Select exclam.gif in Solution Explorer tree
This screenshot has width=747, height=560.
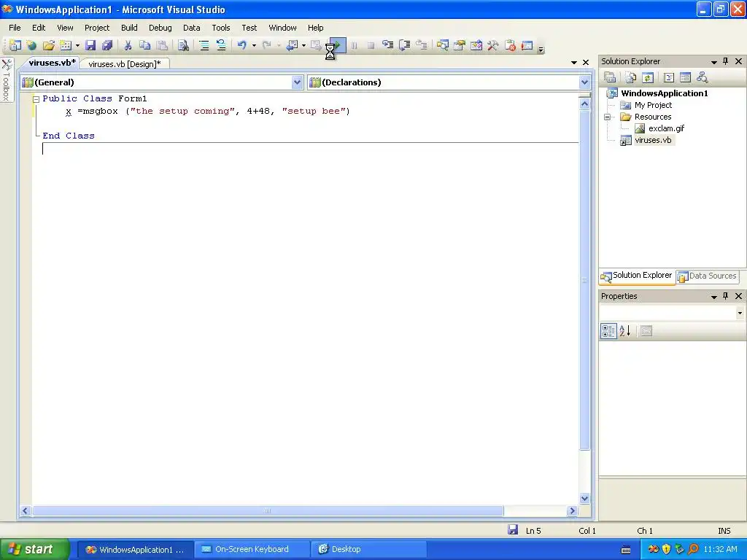(x=667, y=128)
